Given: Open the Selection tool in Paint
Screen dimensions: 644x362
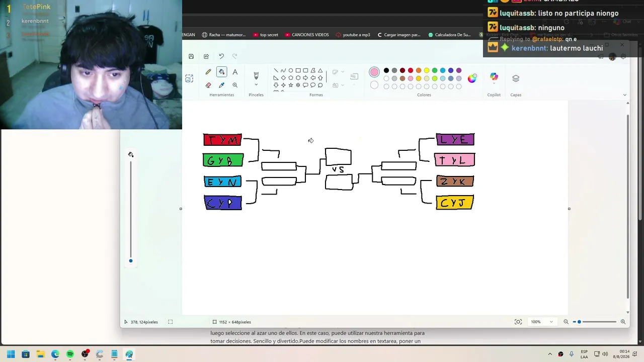Looking at the screenshot, I should (x=189, y=78).
